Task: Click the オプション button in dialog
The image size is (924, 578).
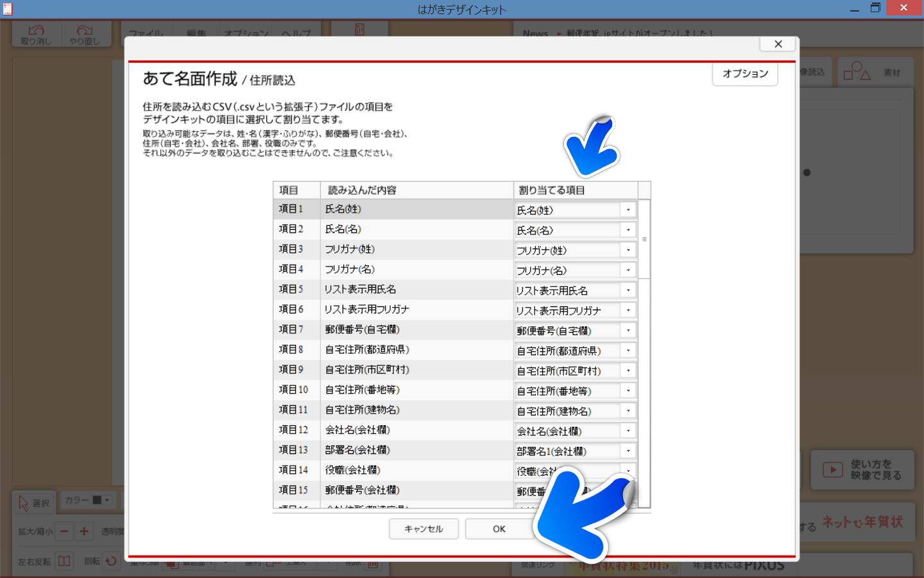Action: (x=744, y=74)
